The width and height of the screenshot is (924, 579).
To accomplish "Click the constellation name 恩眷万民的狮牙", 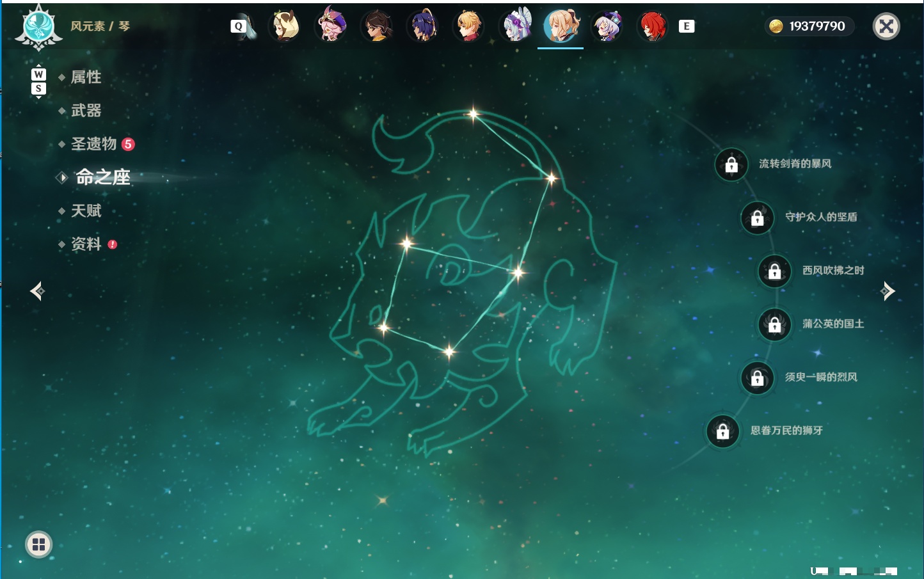I will click(x=787, y=431).
